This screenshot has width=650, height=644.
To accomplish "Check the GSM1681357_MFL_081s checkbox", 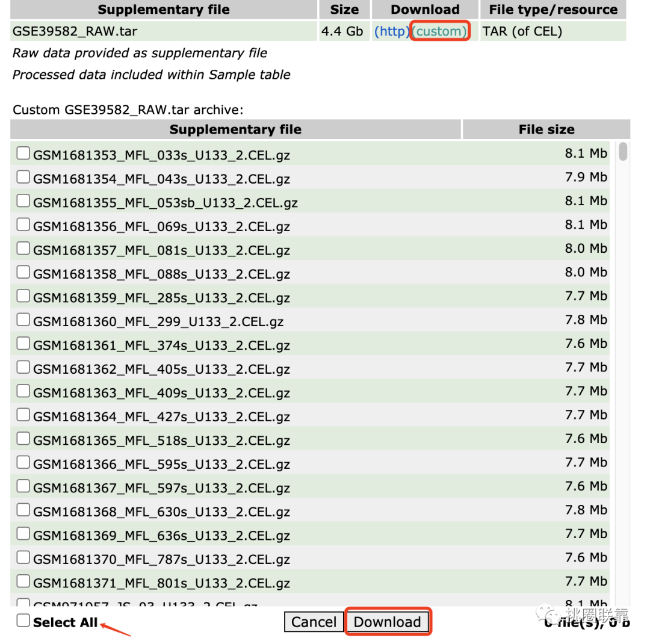I will [x=23, y=249].
